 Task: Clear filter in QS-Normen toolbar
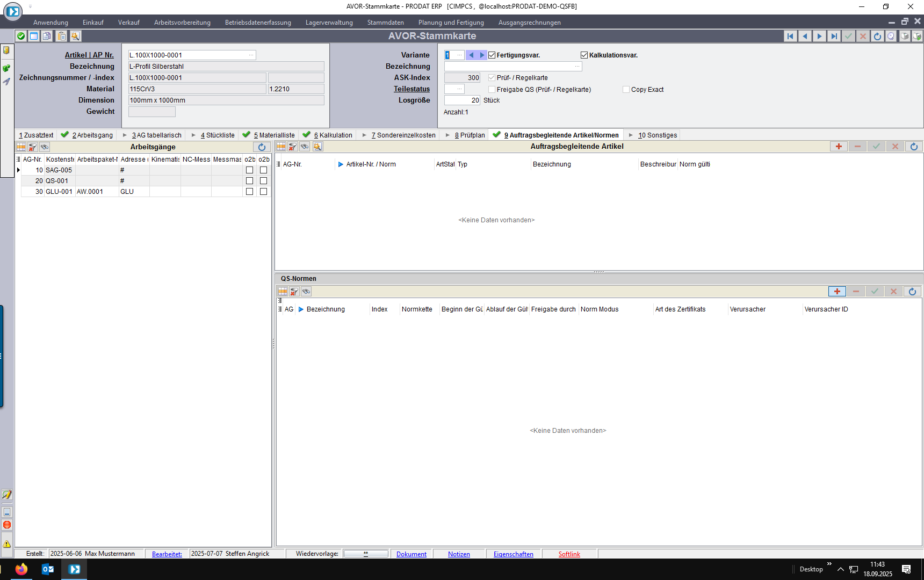click(x=294, y=292)
